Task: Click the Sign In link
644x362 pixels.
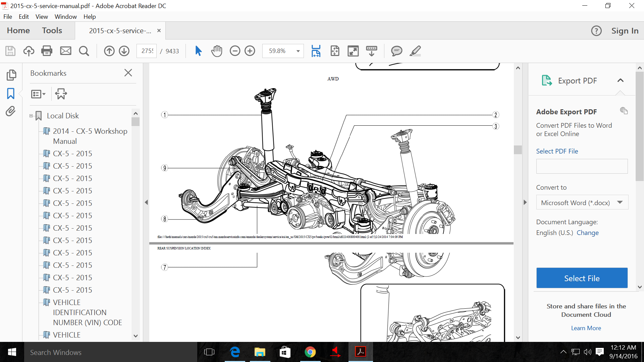Action: coord(625,31)
